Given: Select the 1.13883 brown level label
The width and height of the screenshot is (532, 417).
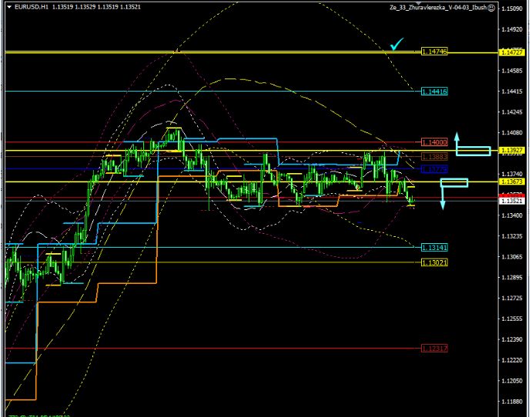Looking at the screenshot, I should (x=434, y=156).
